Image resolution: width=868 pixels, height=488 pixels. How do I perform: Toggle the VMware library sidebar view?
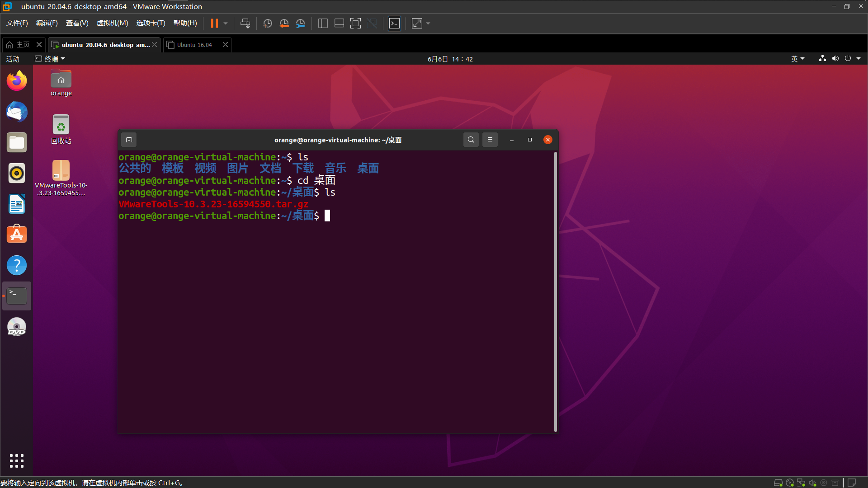pos(323,23)
